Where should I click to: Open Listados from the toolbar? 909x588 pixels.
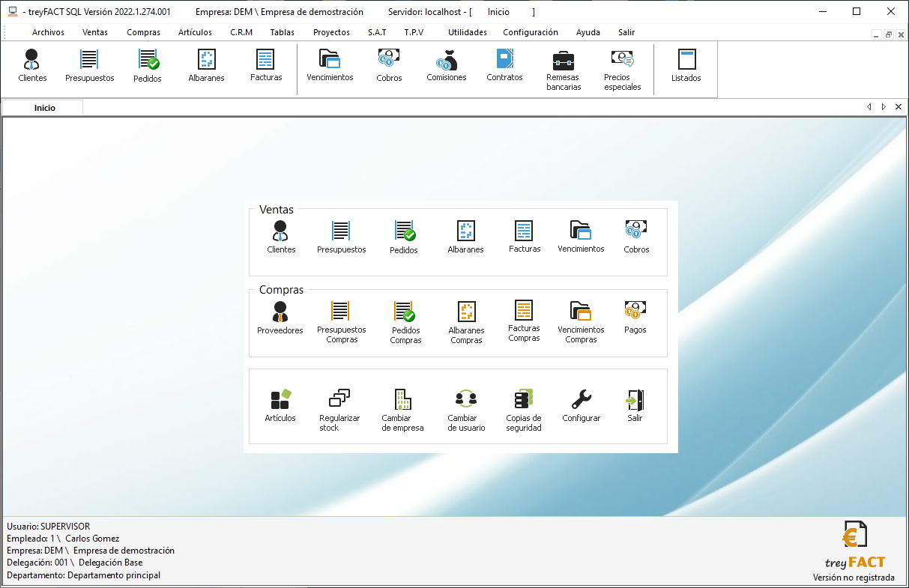click(686, 66)
